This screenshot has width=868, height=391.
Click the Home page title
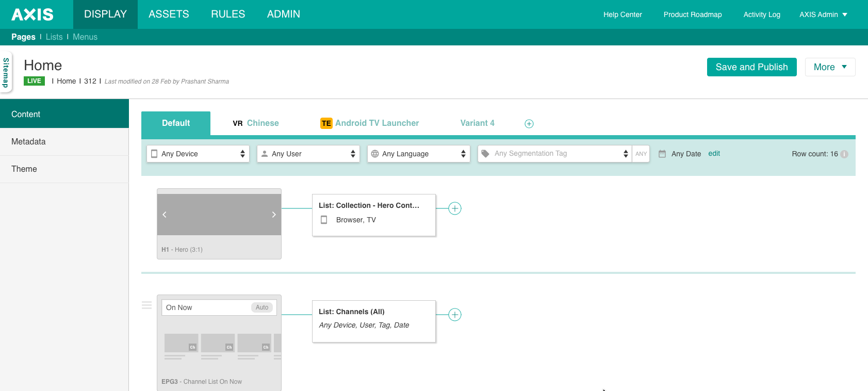point(43,66)
